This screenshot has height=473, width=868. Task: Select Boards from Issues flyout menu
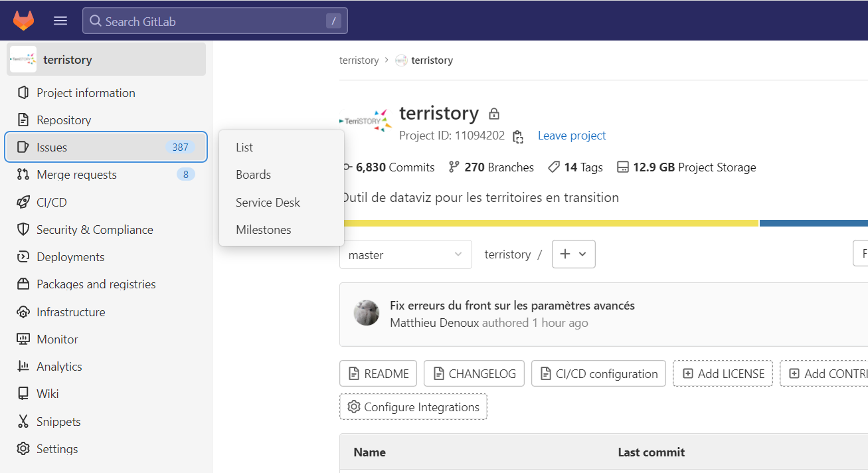click(253, 175)
